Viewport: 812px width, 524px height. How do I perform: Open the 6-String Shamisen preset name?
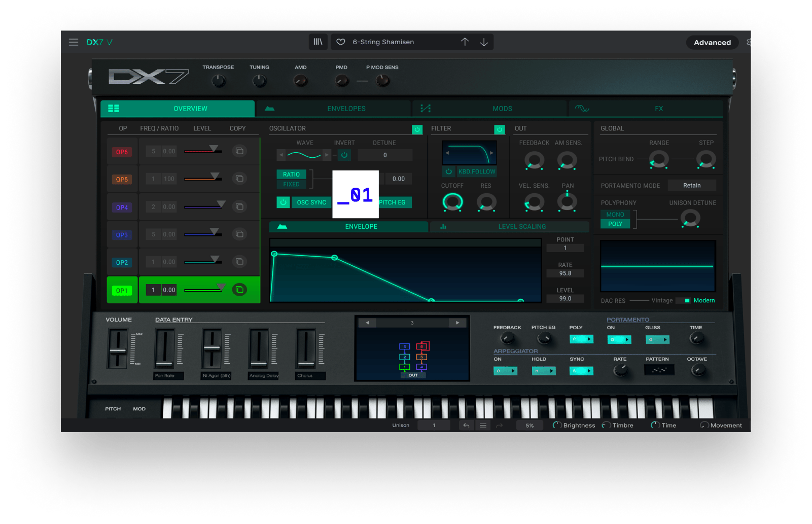(x=383, y=42)
